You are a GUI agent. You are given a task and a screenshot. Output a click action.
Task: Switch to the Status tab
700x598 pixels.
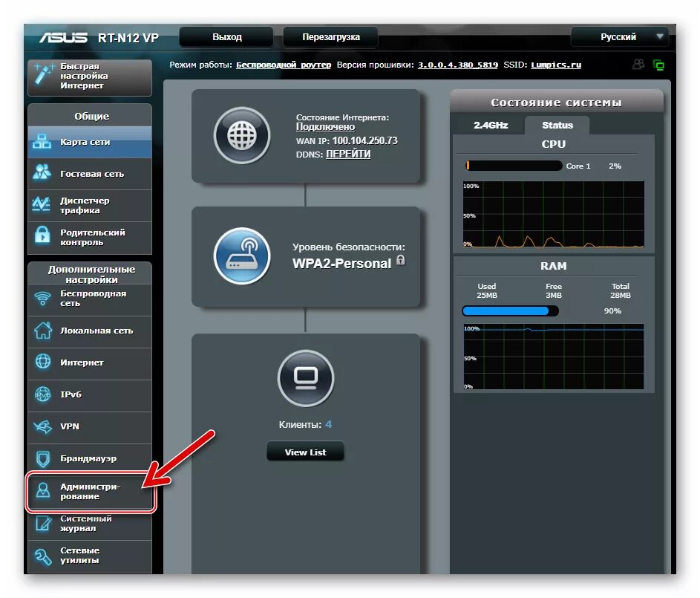(557, 125)
